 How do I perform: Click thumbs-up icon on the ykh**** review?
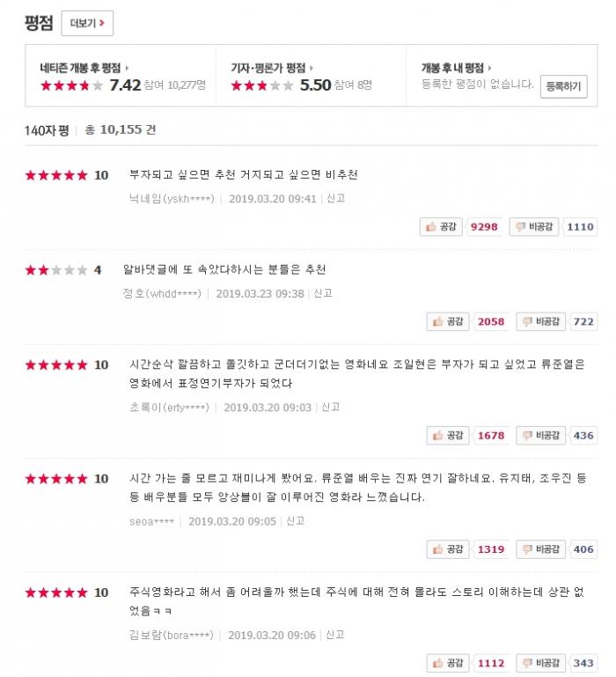(432, 227)
